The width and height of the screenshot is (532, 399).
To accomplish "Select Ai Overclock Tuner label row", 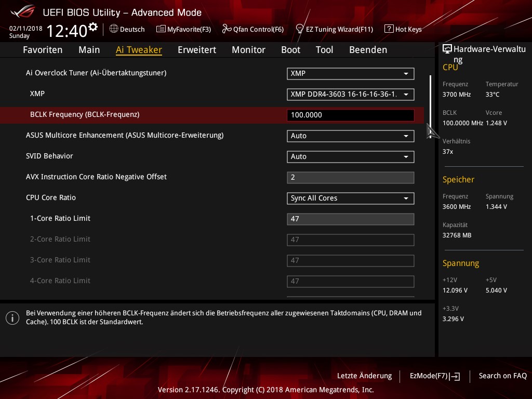I will [x=96, y=73].
